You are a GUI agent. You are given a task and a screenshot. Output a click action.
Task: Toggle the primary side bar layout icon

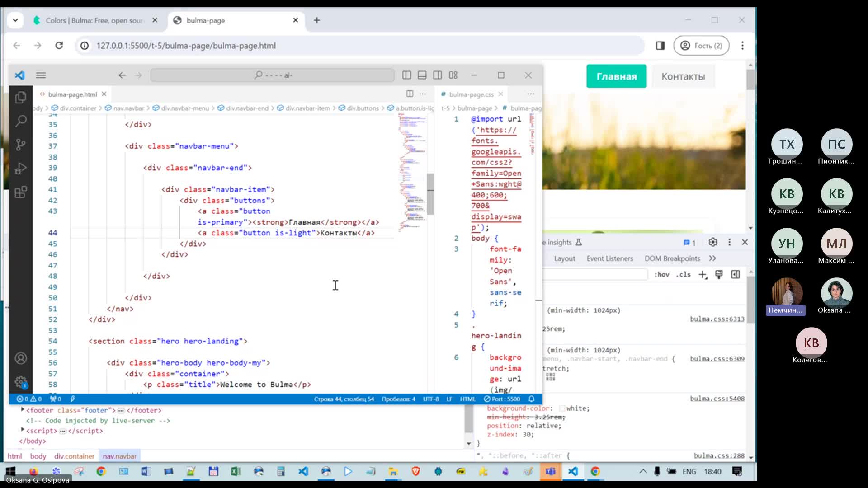[x=406, y=75]
